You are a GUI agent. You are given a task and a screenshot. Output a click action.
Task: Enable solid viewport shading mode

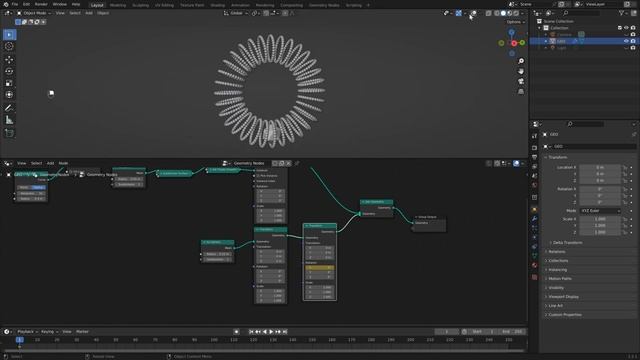(x=503, y=13)
